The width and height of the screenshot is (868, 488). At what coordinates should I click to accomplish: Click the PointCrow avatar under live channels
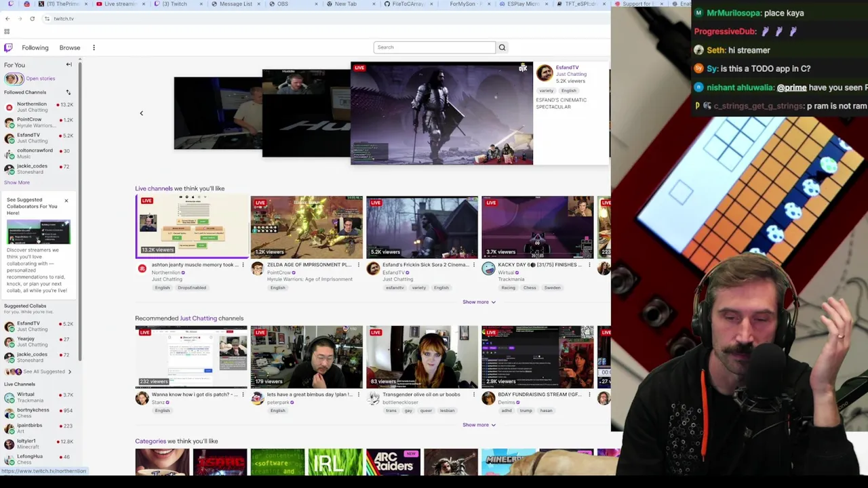pyautogui.click(x=257, y=269)
